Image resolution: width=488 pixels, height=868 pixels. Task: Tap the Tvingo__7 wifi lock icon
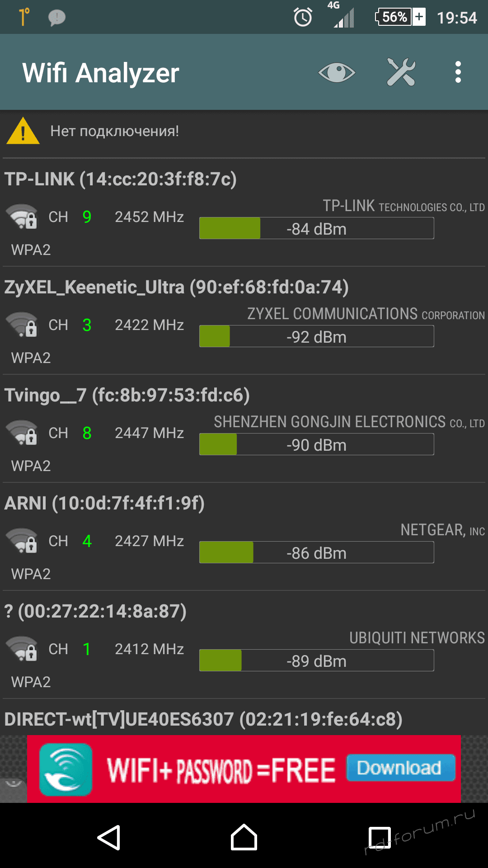coord(22,433)
